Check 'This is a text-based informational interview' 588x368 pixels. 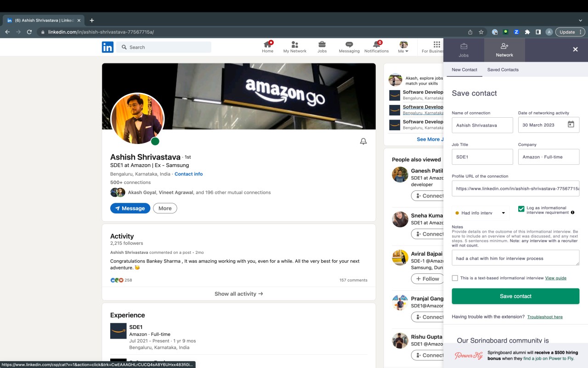(x=455, y=277)
